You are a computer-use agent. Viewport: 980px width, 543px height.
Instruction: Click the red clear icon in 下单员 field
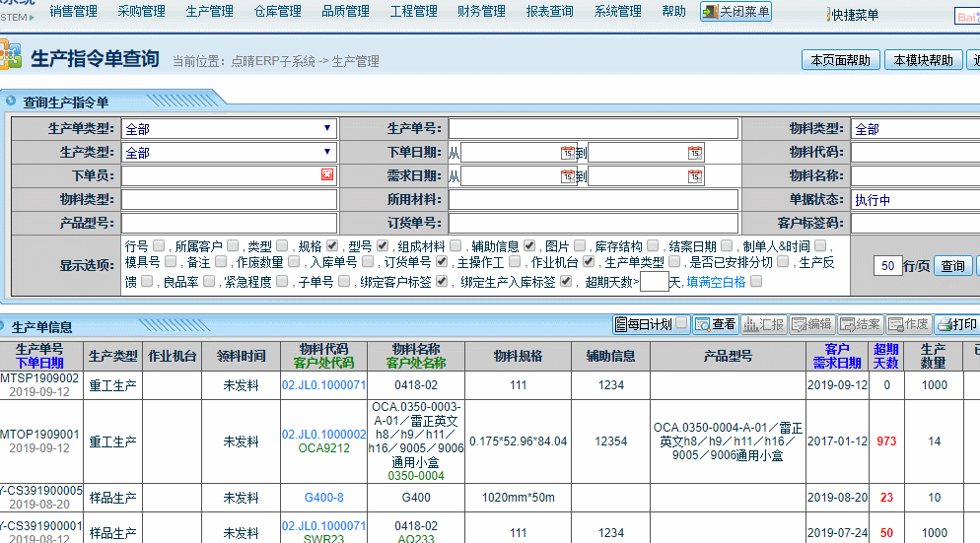pos(327,175)
